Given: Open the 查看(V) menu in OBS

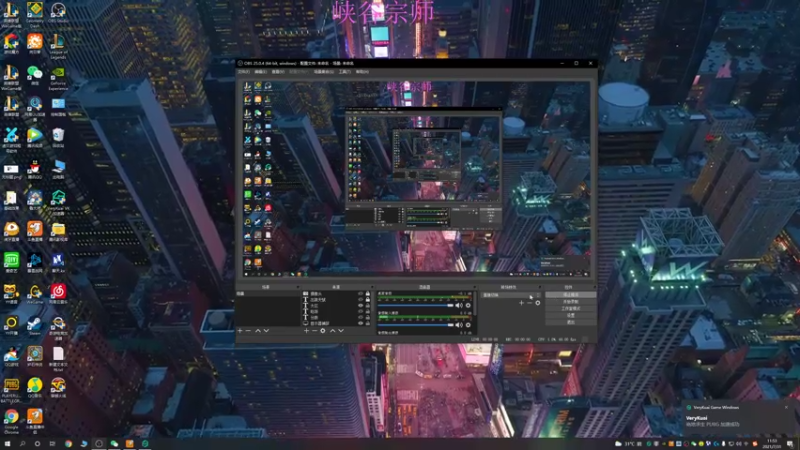Looking at the screenshot, I should (x=278, y=71).
